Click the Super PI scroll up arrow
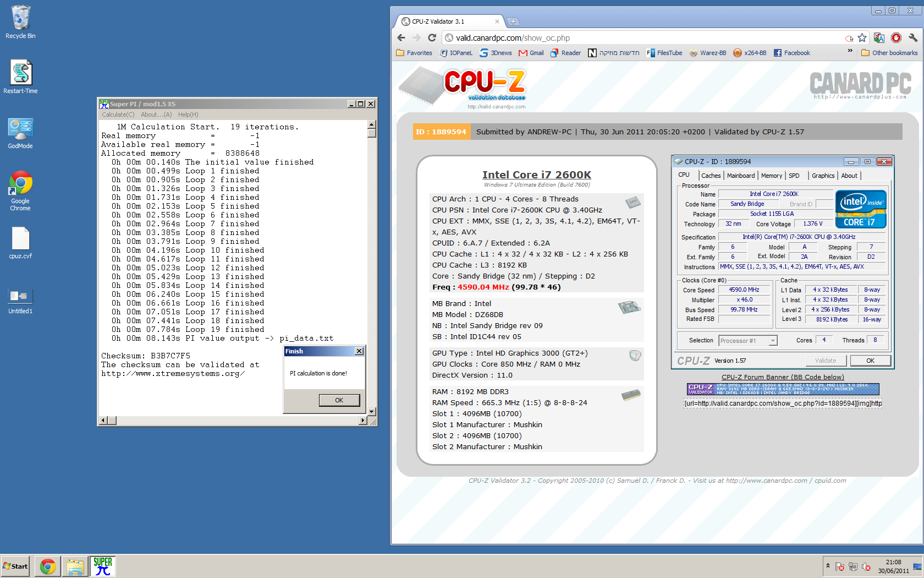 click(x=372, y=124)
